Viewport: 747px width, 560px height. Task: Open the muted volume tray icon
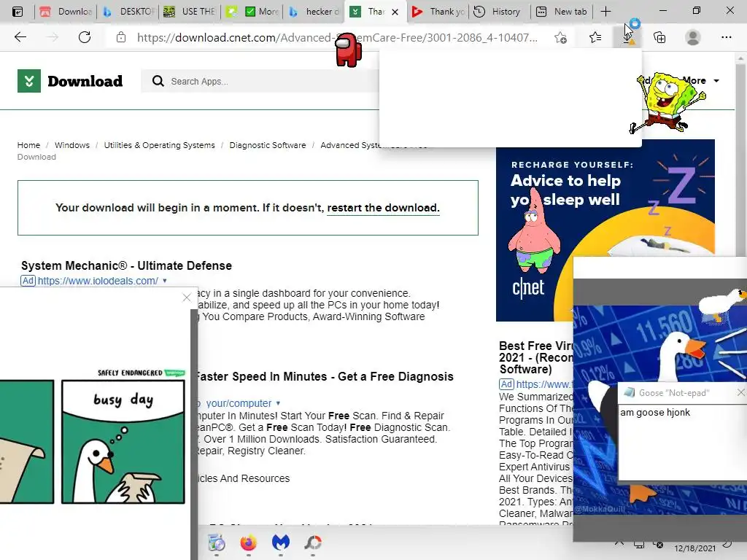(659, 545)
